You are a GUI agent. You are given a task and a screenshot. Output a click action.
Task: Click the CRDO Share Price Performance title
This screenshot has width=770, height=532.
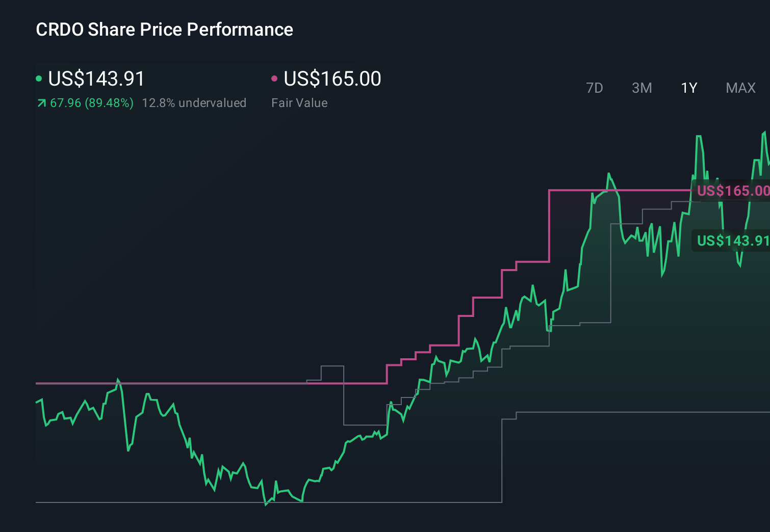[x=164, y=30]
